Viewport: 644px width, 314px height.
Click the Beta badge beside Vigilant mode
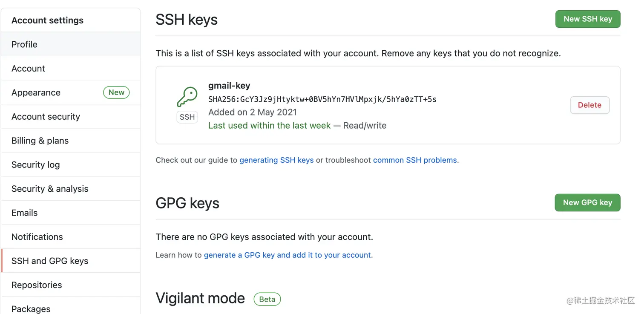click(267, 299)
